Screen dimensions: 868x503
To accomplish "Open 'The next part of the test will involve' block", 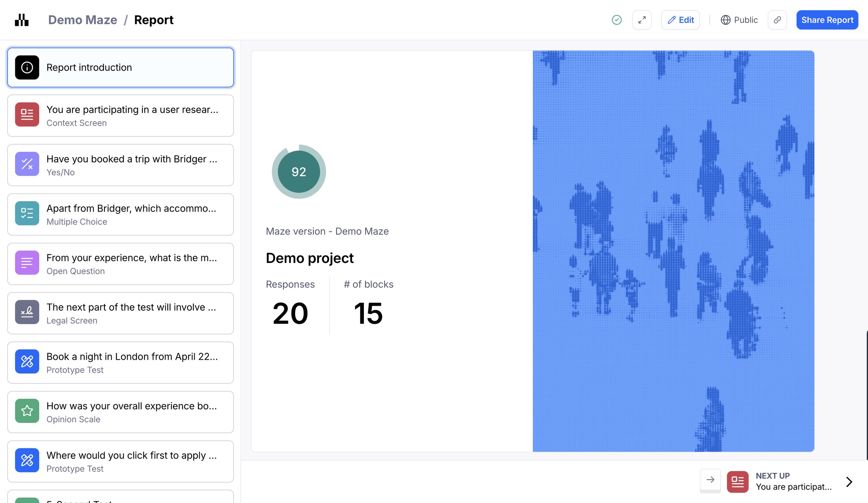I will tap(120, 313).
